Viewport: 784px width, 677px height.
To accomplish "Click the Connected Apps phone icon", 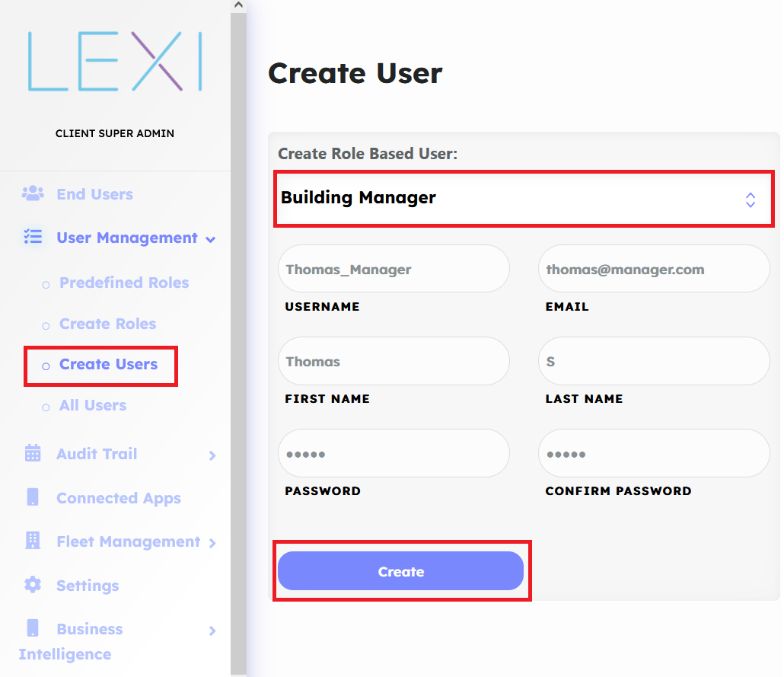I will tap(33, 497).
